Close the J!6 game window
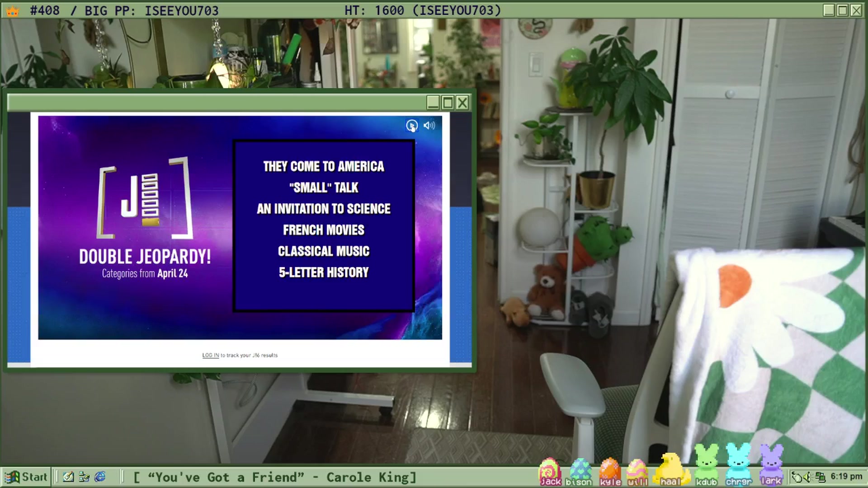868x488 pixels. [462, 103]
